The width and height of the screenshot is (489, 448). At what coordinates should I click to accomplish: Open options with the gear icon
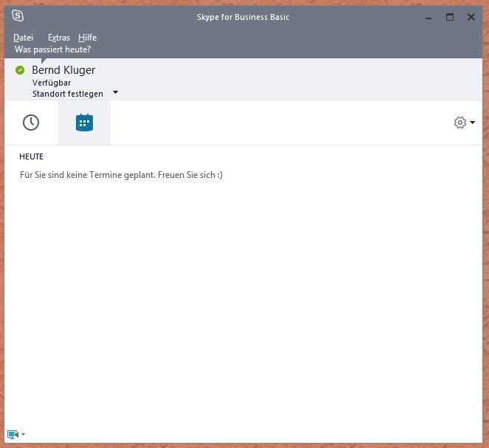[460, 123]
